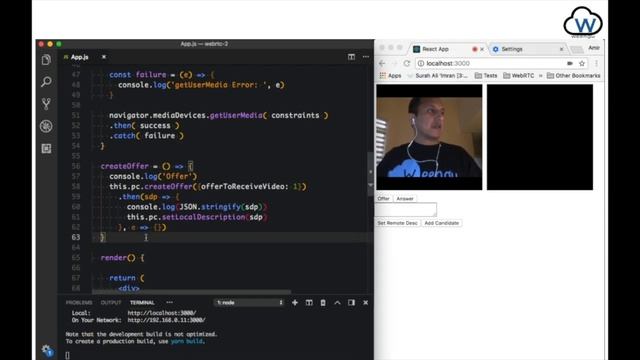Open the Extensions view in activity bar
The height and width of the screenshot is (360, 640).
click(x=46, y=148)
